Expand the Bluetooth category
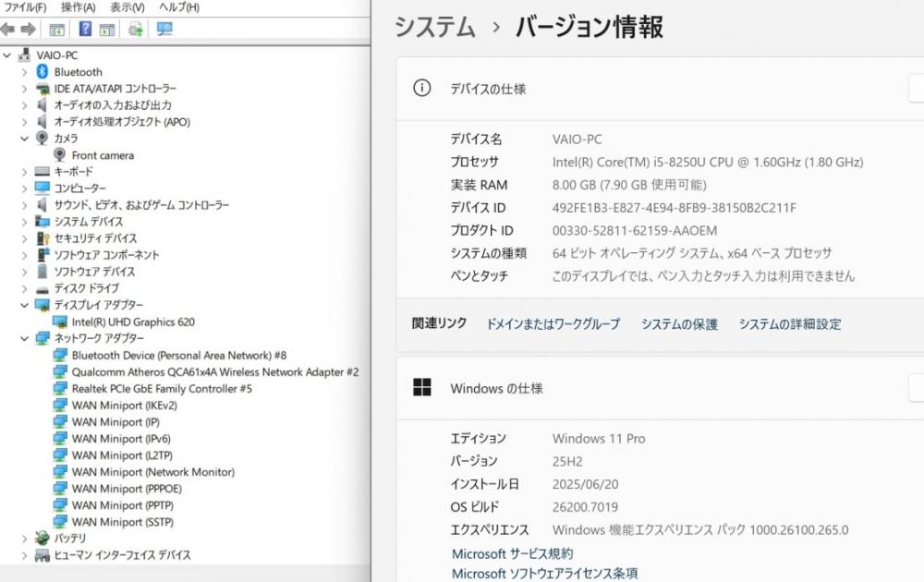Viewport: 924px width, 582px height. (x=24, y=72)
